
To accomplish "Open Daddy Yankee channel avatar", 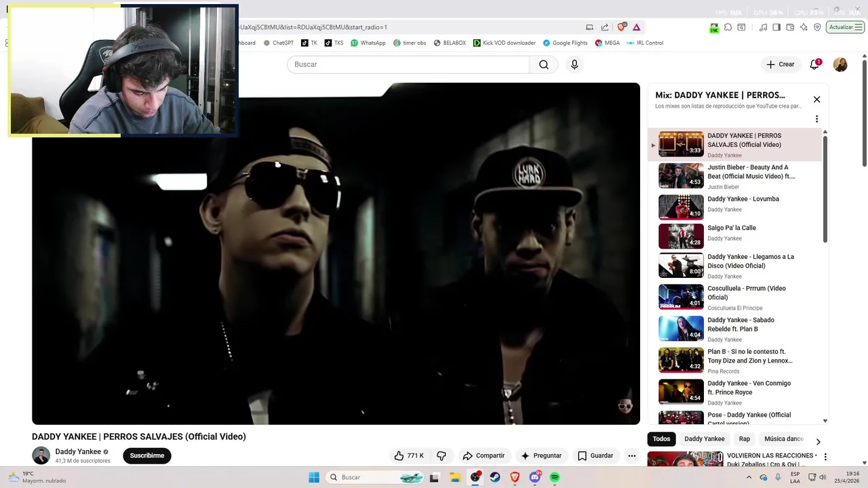I will pos(41,455).
